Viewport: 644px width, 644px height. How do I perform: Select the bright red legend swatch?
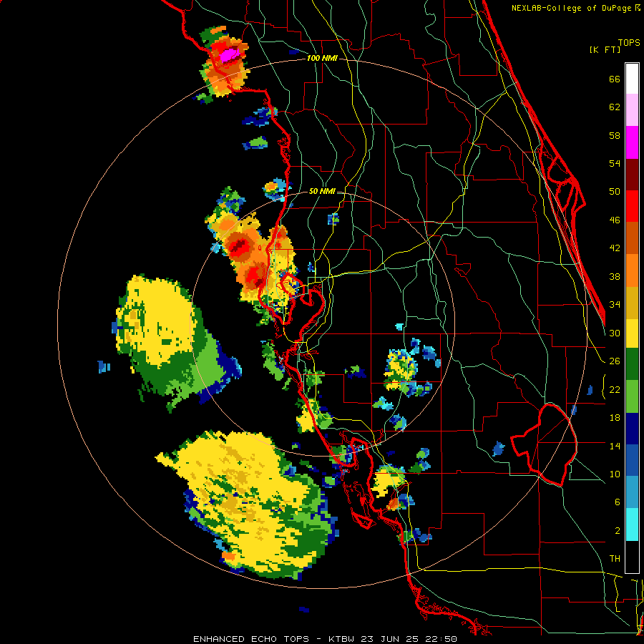click(x=632, y=206)
